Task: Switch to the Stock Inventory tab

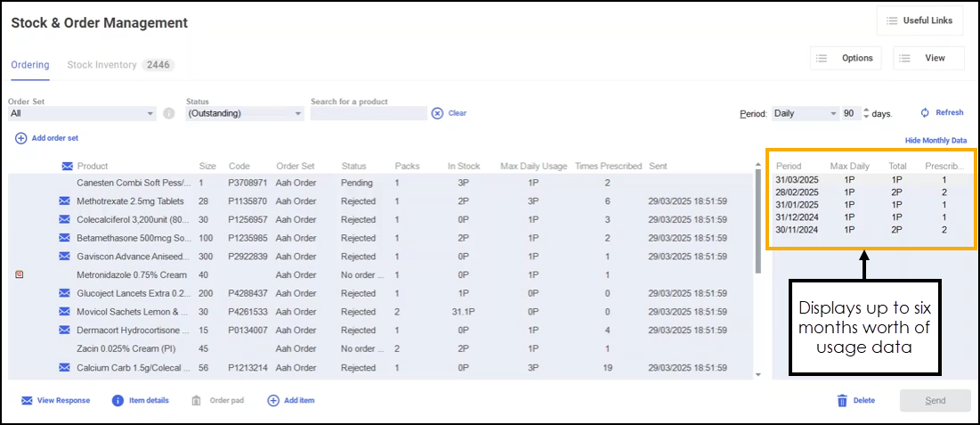Action: pyautogui.click(x=102, y=65)
